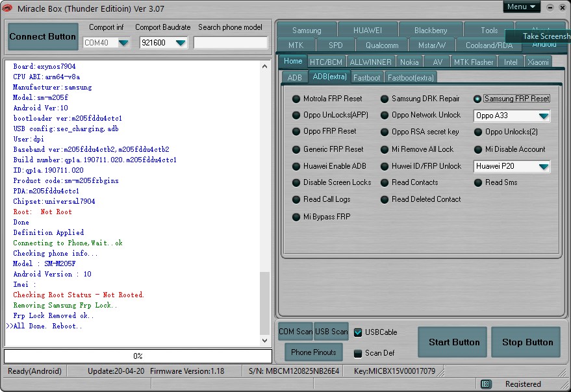Switch to the ADB tab
Viewport: 571px width, 392px height.
[x=295, y=77]
